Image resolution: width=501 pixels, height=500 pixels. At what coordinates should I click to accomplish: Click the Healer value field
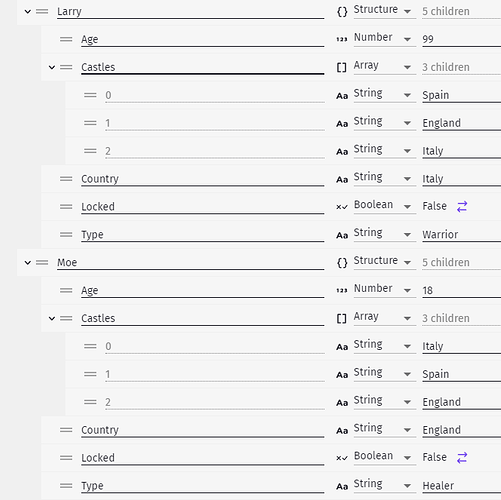(x=461, y=486)
